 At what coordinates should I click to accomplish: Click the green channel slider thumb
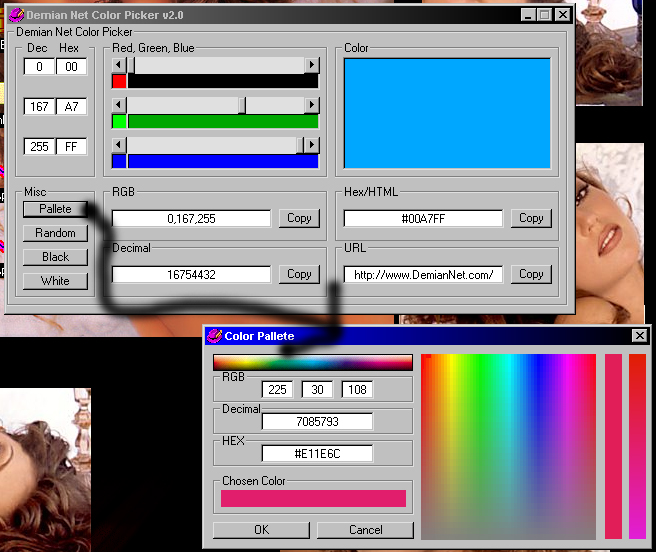click(x=242, y=105)
